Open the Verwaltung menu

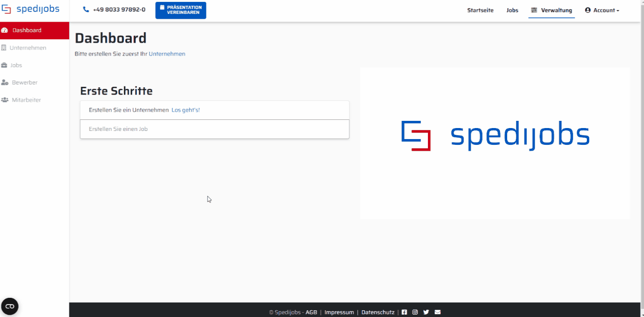pyautogui.click(x=551, y=10)
